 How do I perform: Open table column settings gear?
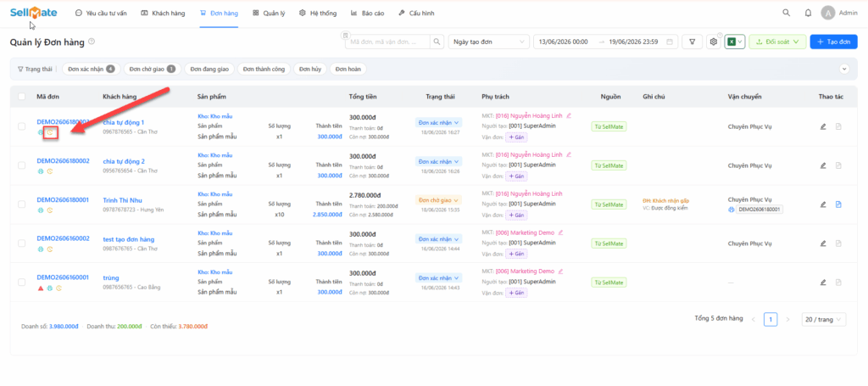[714, 42]
